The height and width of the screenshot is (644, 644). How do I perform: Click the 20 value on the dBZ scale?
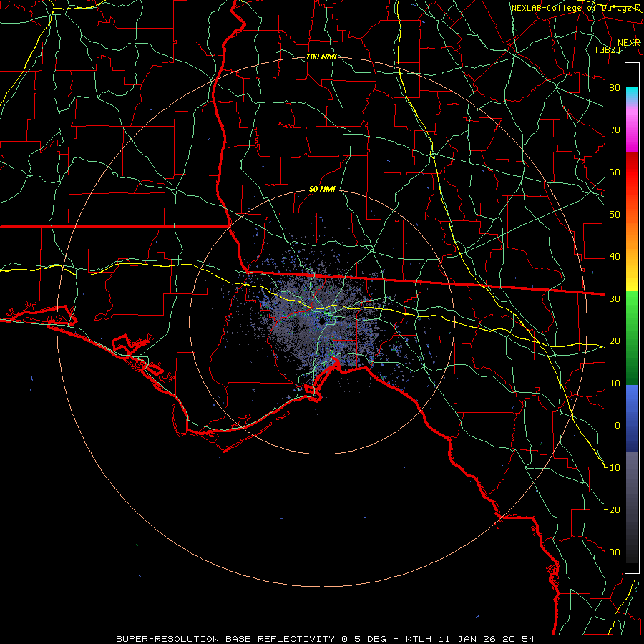coord(615,341)
